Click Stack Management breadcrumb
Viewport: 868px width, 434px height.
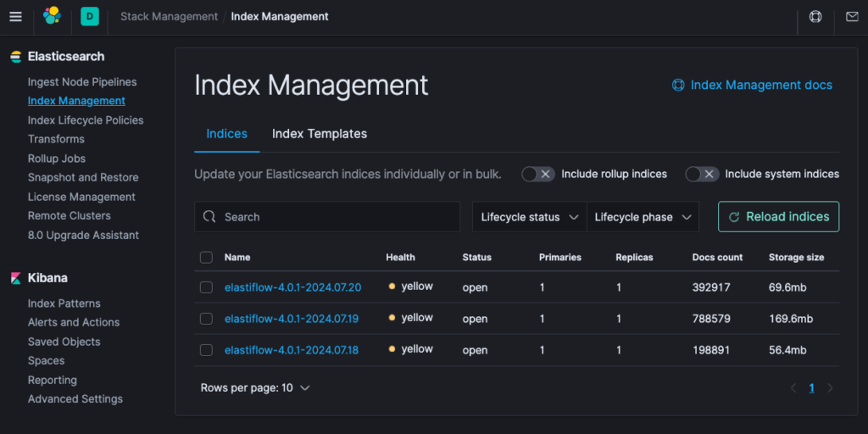[x=170, y=17]
